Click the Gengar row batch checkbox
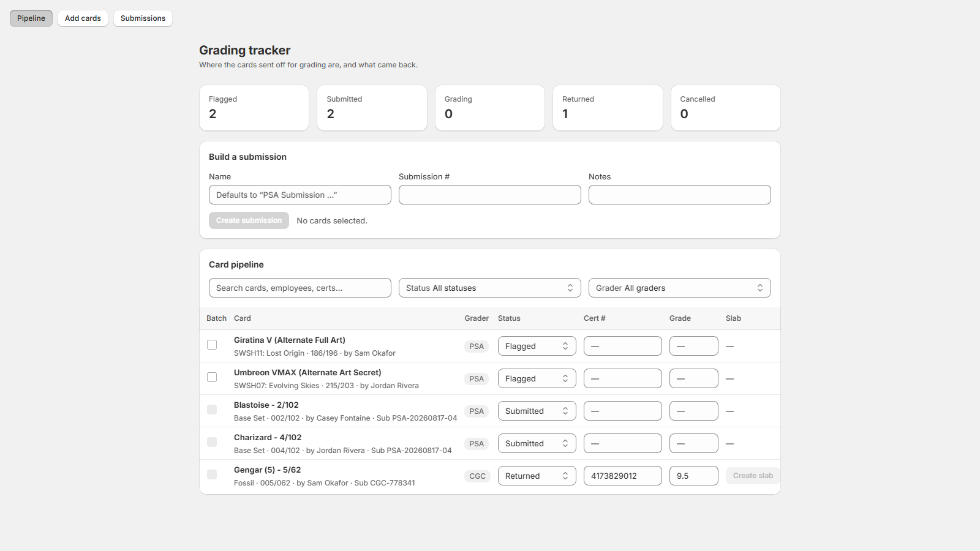The width and height of the screenshot is (980, 551). coord(212,474)
